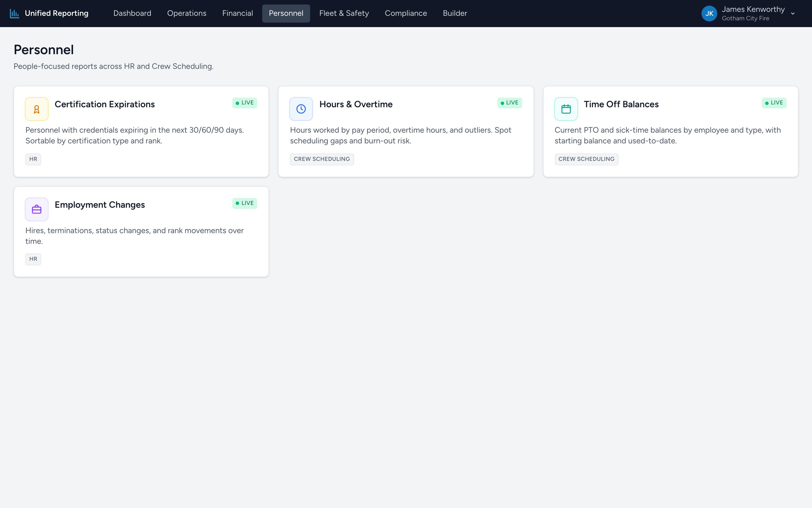Open the Certification Expirations ribbon badge icon

(37, 109)
